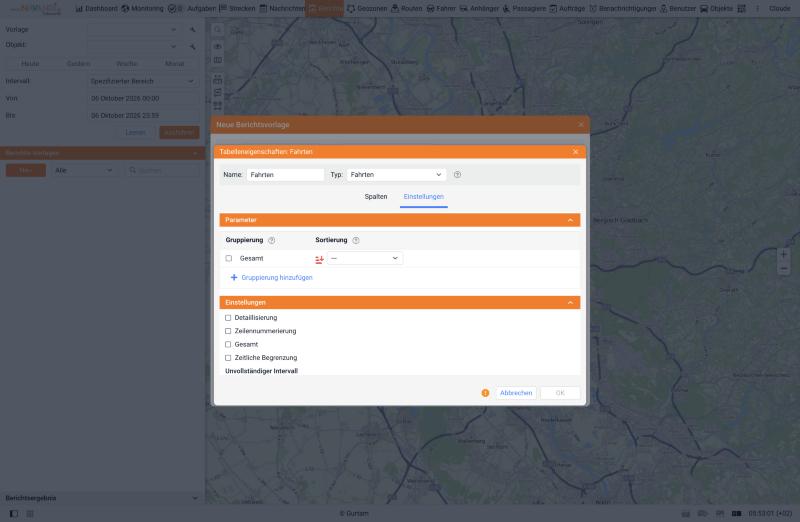
Task: Click the help icon next to Typ dropdown
Action: tap(457, 175)
